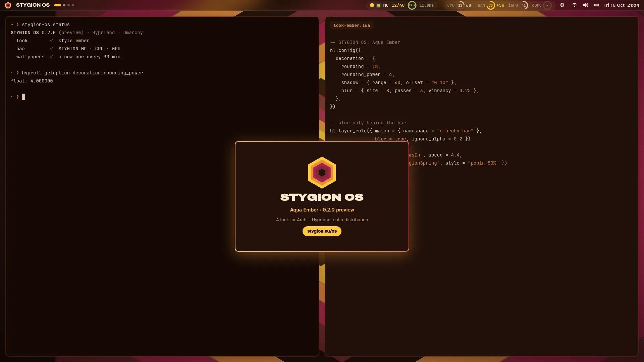Click 'float: 4.000000' output in terminal

pyautogui.click(x=32, y=81)
